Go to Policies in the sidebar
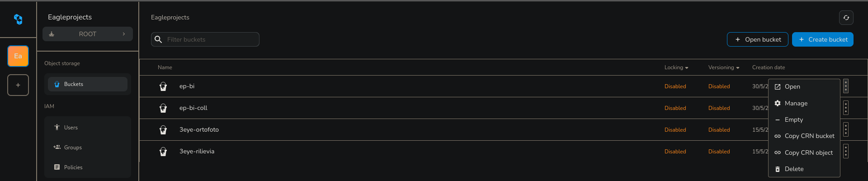Image resolution: width=868 pixels, height=181 pixels. coord(73,167)
